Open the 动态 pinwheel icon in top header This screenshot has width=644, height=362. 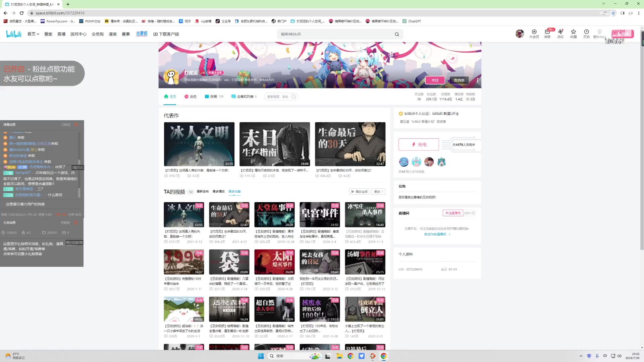click(x=560, y=34)
